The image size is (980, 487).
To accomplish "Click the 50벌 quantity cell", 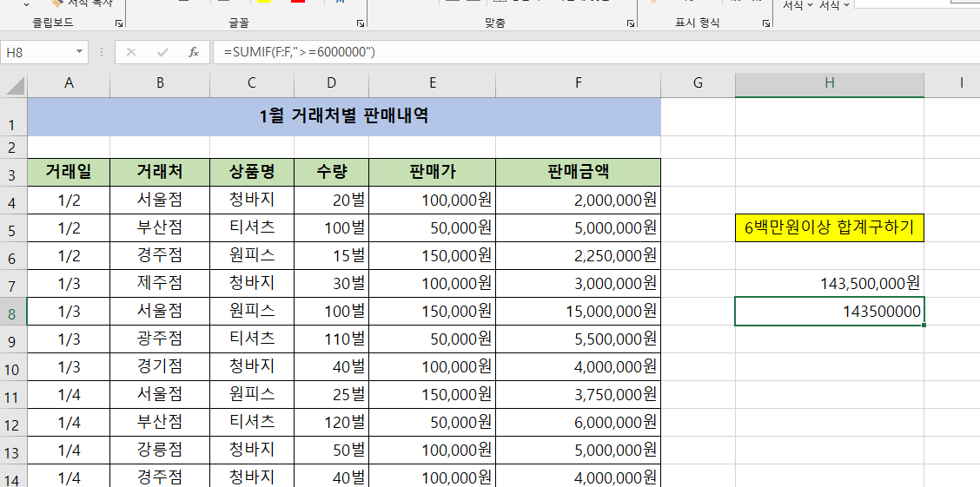I will 331,451.
